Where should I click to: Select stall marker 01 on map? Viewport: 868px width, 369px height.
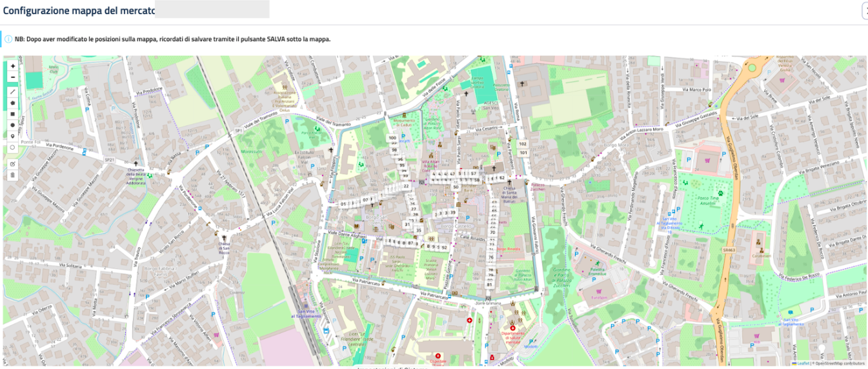click(x=343, y=204)
